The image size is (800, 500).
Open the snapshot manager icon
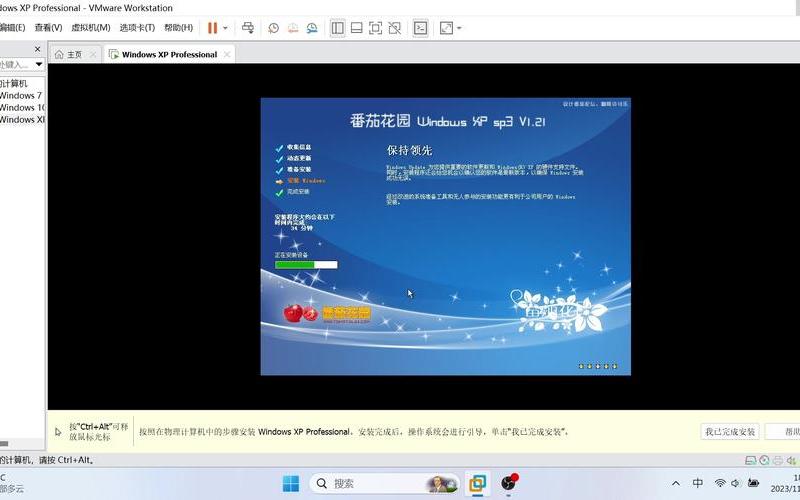click(312, 28)
